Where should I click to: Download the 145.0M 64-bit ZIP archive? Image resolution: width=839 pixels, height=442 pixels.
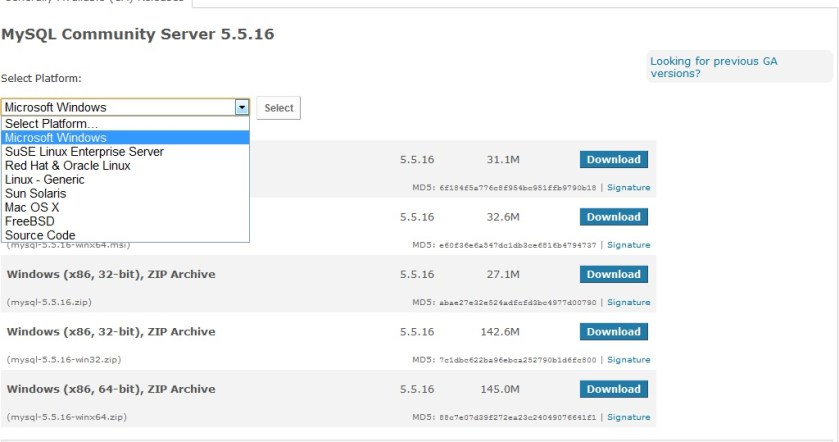point(613,389)
